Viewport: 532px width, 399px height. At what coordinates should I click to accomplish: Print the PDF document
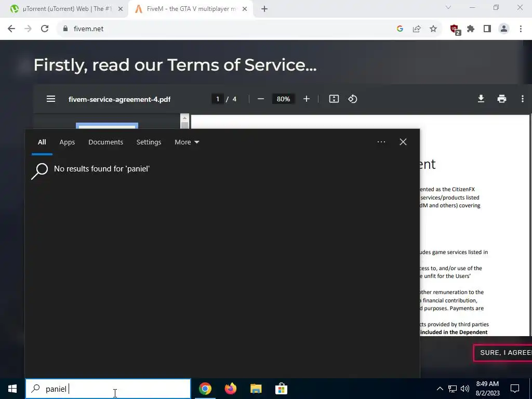(501, 99)
